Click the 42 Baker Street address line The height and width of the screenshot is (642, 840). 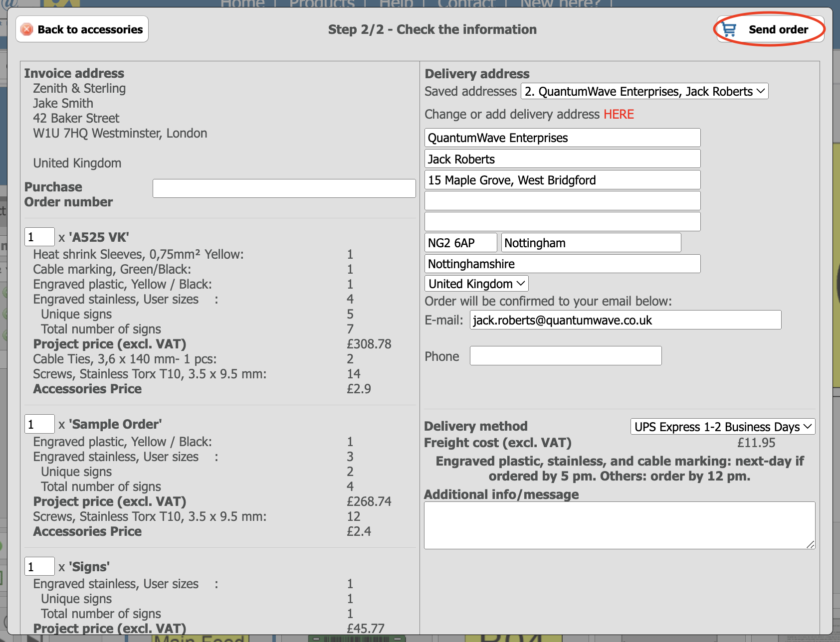click(76, 118)
